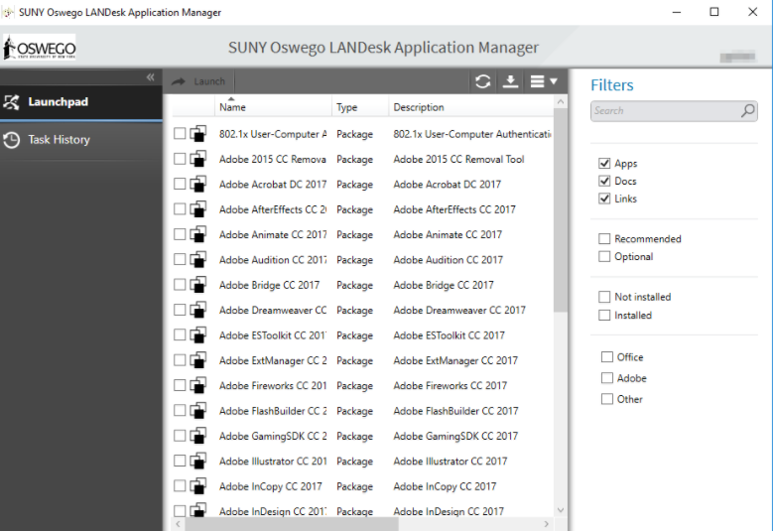Select checkbox for 802.1x User-Computer package
This screenshot has height=532, width=774.
pyautogui.click(x=180, y=133)
